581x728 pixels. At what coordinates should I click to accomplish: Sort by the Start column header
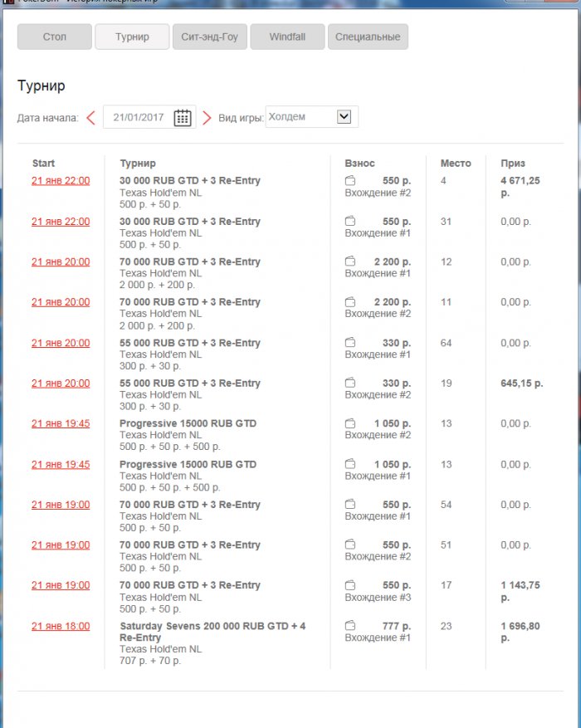pyautogui.click(x=43, y=164)
